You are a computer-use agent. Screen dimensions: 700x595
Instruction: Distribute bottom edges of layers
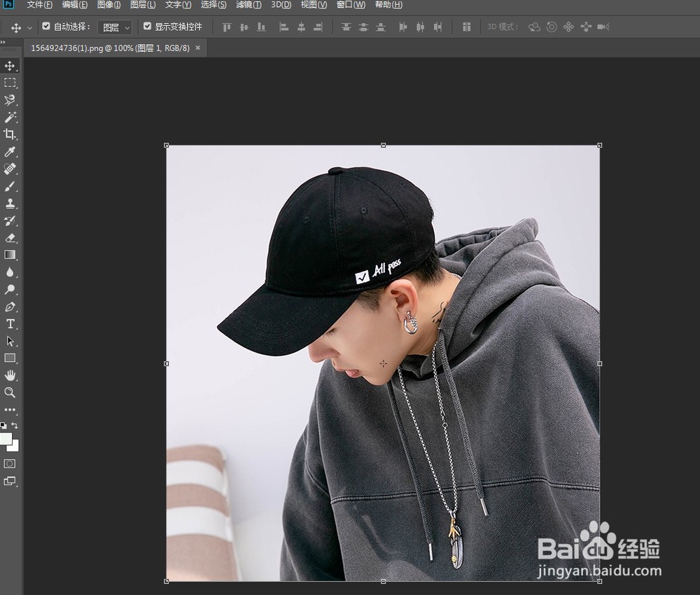click(380, 27)
